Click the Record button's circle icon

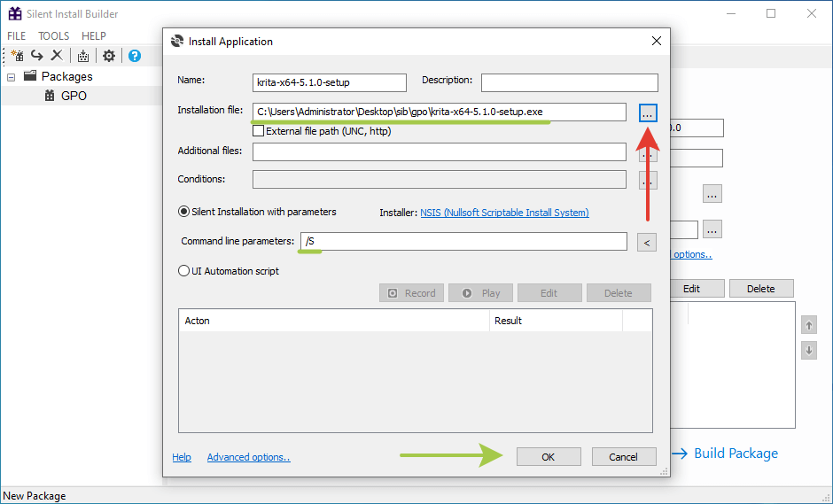point(393,293)
